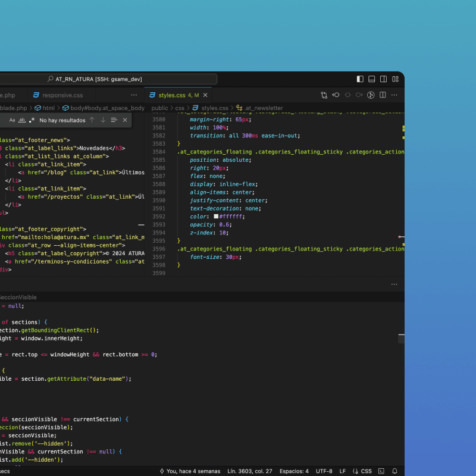Click the Espacios: 4 indentation setting
The width and height of the screenshot is (476, 476).
coord(294,471)
